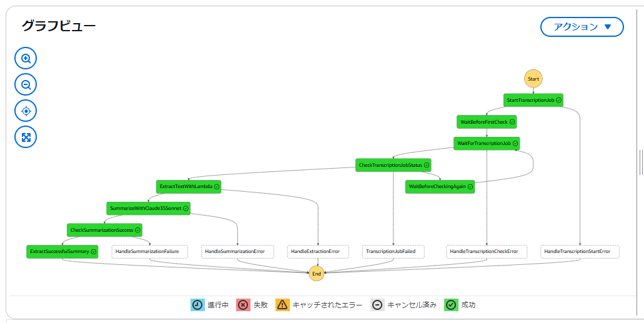This screenshot has width=644, height=323.
Task: Select the CheckSummarizationSuccess state
Action: pyautogui.click(x=104, y=230)
